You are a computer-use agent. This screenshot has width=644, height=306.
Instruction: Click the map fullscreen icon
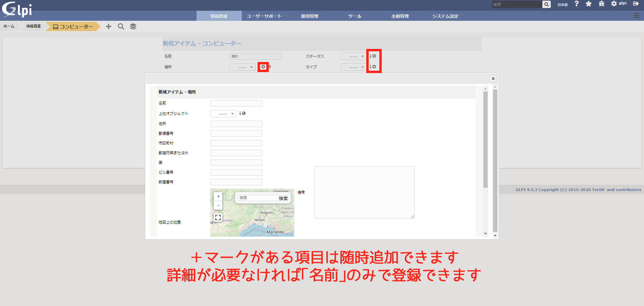click(x=218, y=218)
